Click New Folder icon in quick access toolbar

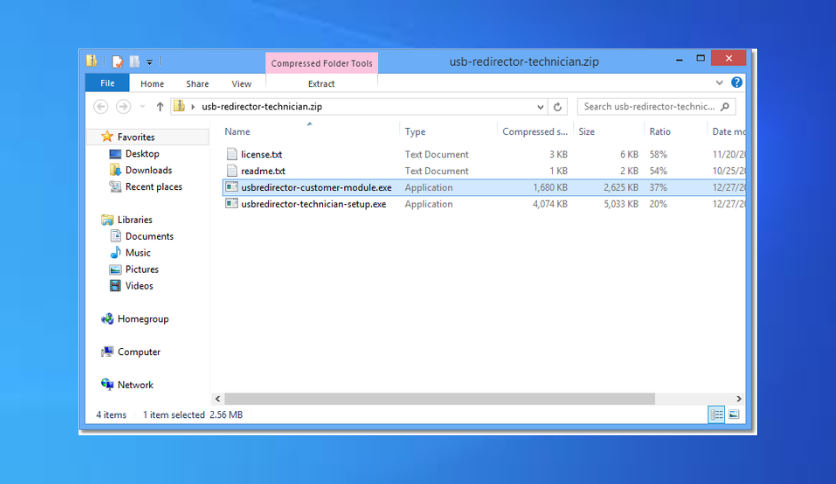[134, 62]
